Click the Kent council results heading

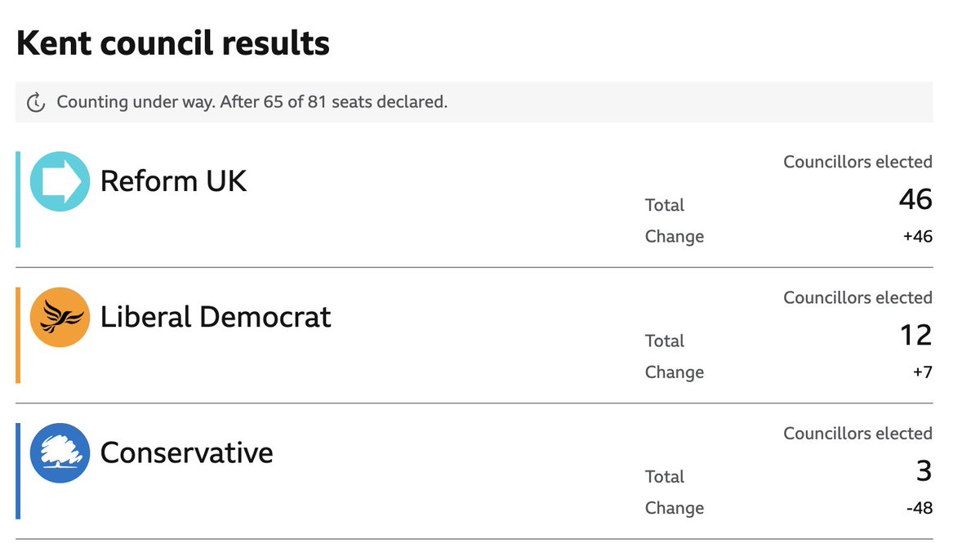[x=173, y=43]
